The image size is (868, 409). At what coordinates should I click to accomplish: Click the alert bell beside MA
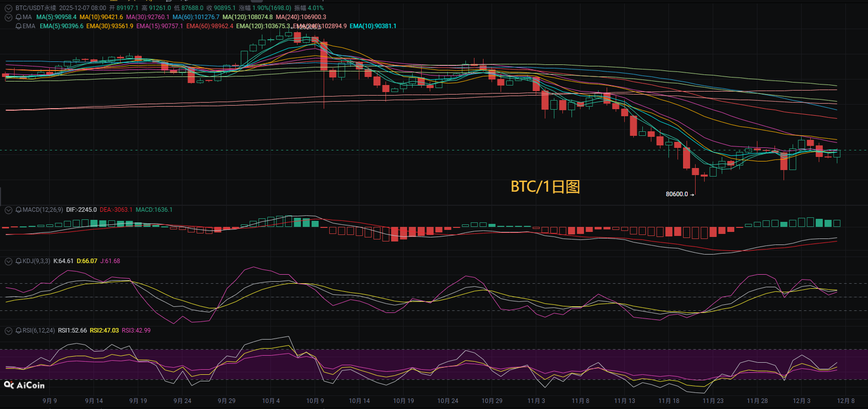[x=19, y=17]
